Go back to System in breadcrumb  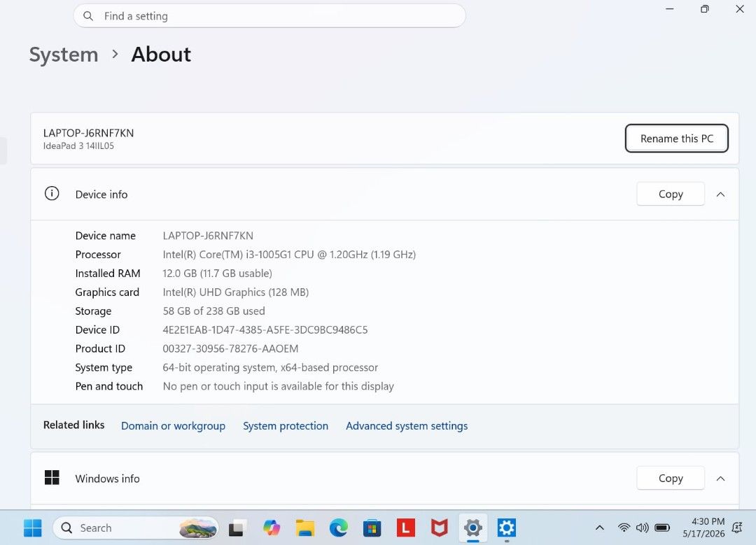point(64,55)
